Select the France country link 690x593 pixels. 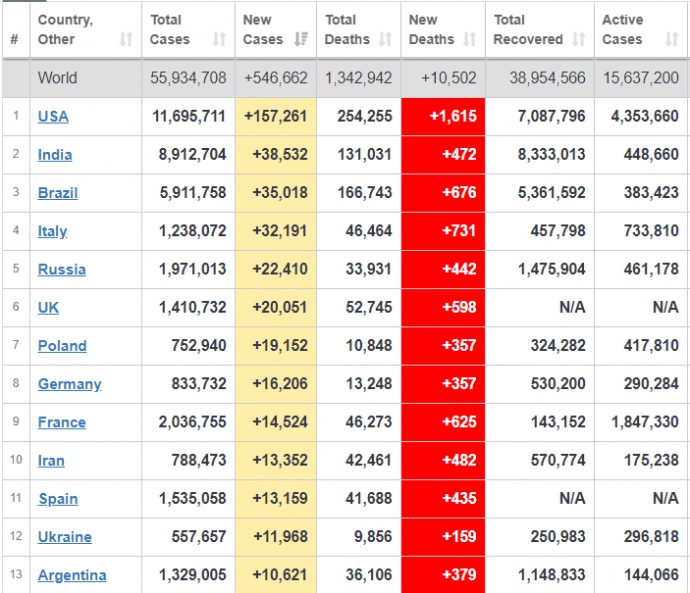(61, 422)
